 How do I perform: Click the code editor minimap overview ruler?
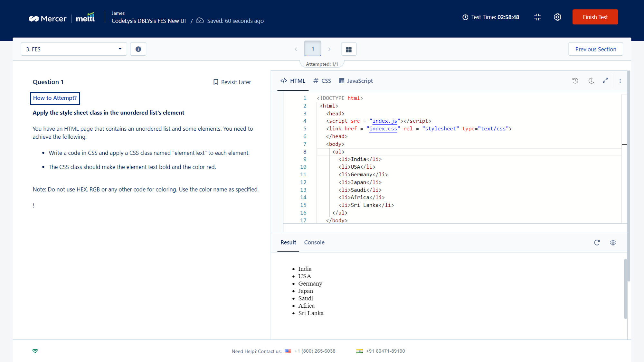tap(624, 159)
